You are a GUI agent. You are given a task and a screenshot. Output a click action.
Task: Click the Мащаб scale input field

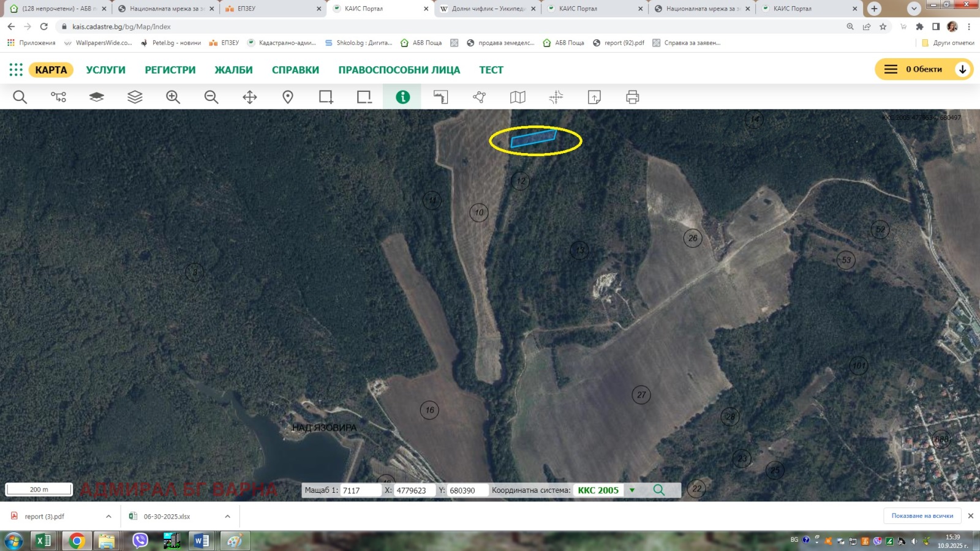tap(360, 490)
